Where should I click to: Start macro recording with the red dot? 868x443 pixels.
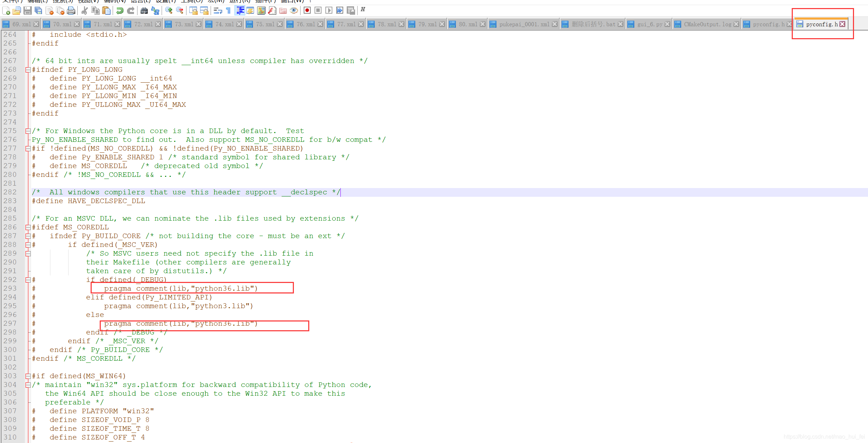click(307, 11)
